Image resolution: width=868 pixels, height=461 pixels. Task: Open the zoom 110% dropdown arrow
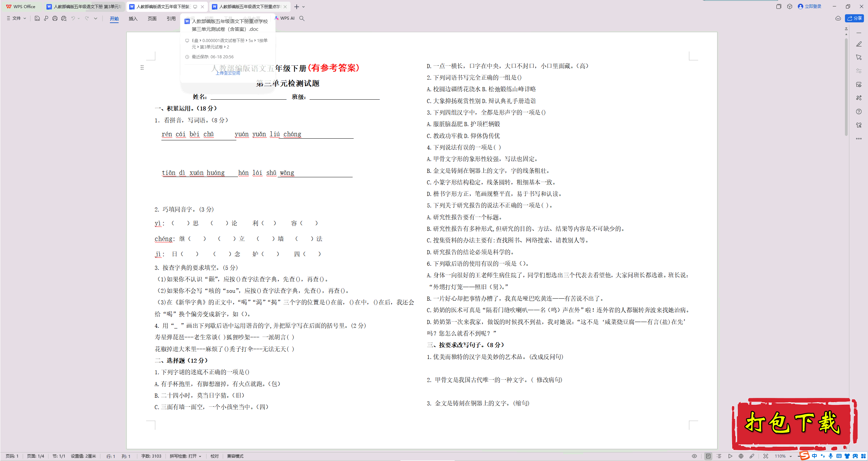pyautogui.click(x=791, y=456)
